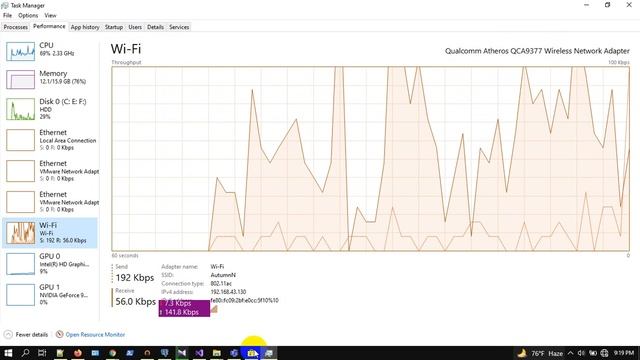Click the Wi-Fi heading above the graph

[126, 49]
